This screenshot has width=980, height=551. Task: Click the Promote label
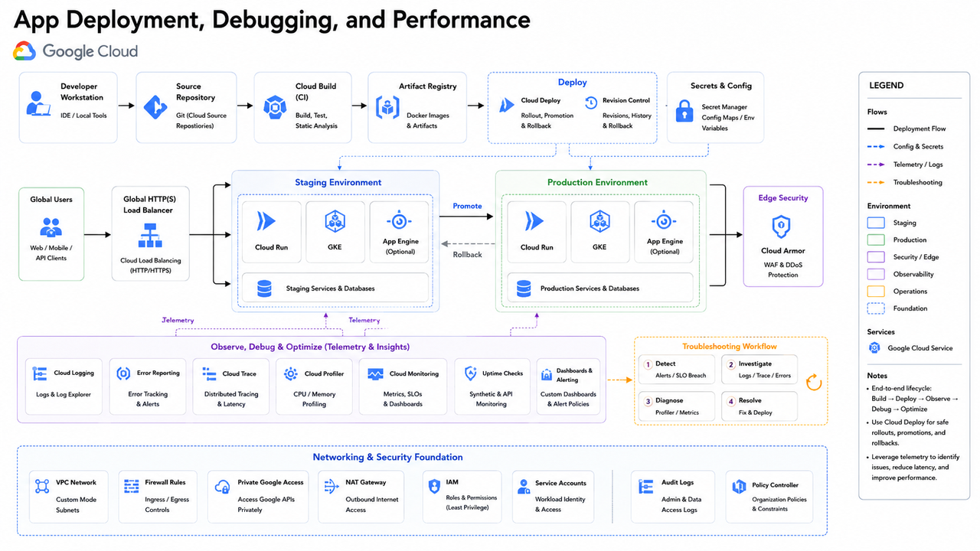pyautogui.click(x=467, y=206)
